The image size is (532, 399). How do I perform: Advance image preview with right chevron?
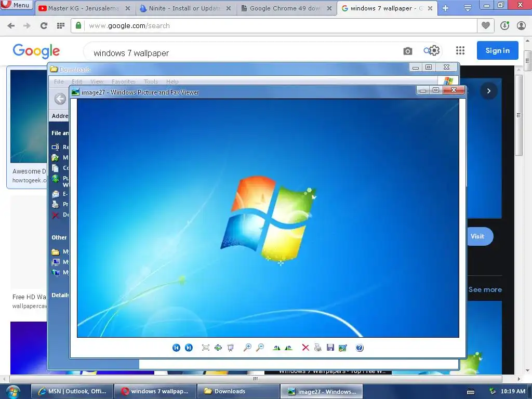[489, 91]
